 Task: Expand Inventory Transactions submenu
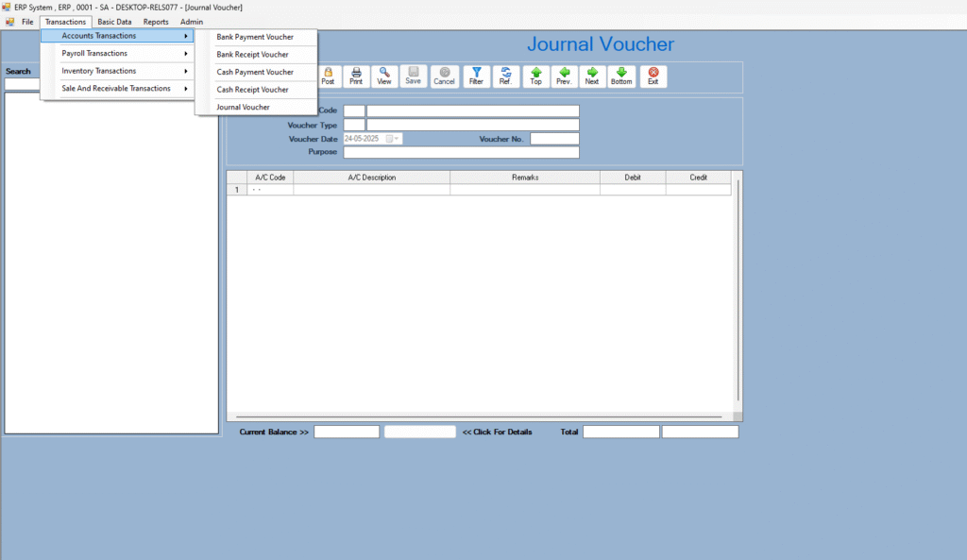tap(118, 71)
